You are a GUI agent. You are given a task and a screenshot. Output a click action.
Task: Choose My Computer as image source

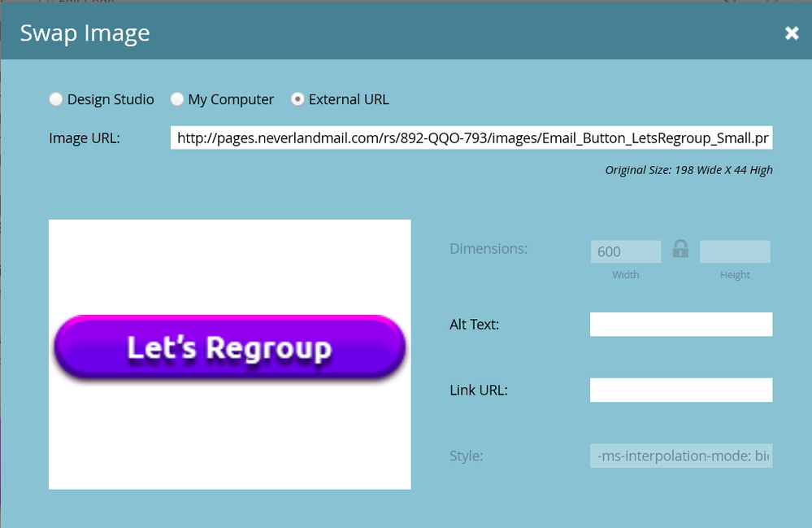[x=176, y=99]
